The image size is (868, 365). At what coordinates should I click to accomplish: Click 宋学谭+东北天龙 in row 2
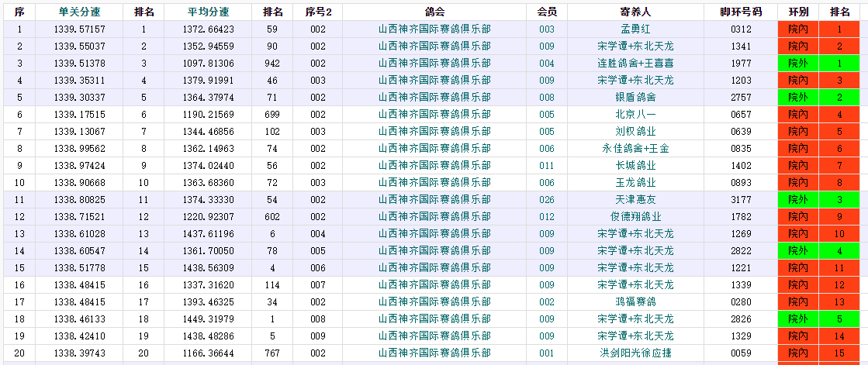click(x=635, y=46)
